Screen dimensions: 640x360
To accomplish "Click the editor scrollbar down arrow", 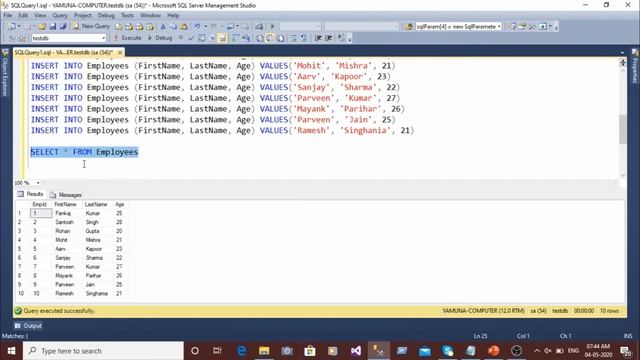I will pyautogui.click(x=622, y=176).
